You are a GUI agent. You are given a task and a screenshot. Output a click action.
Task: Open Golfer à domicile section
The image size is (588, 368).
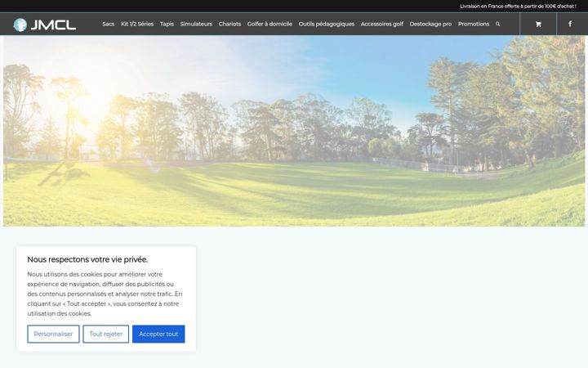click(x=269, y=24)
